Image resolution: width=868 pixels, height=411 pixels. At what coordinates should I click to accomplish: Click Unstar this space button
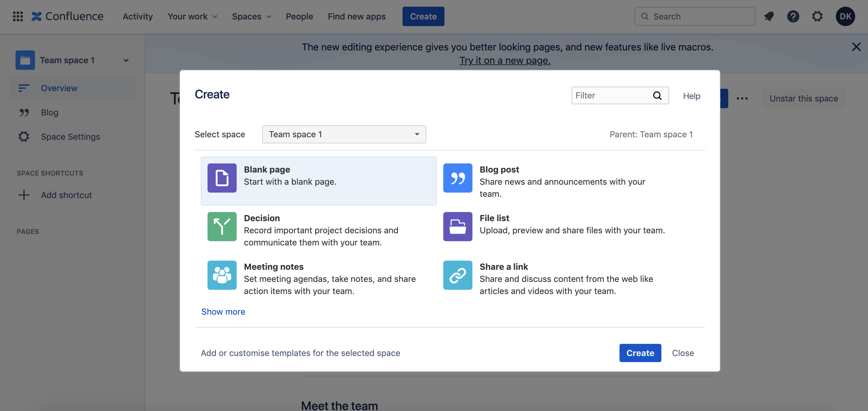(x=804, y=98)
